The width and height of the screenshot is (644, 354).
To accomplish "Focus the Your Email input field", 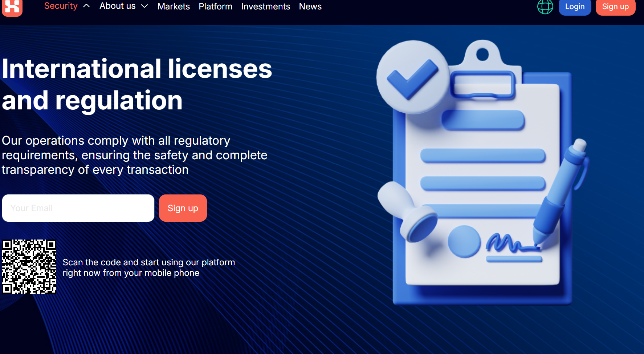I will (78, 208).
